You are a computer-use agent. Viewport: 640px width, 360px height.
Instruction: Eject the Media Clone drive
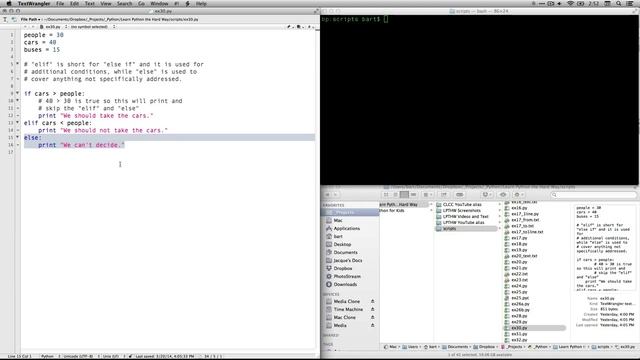tap(372, 301)
